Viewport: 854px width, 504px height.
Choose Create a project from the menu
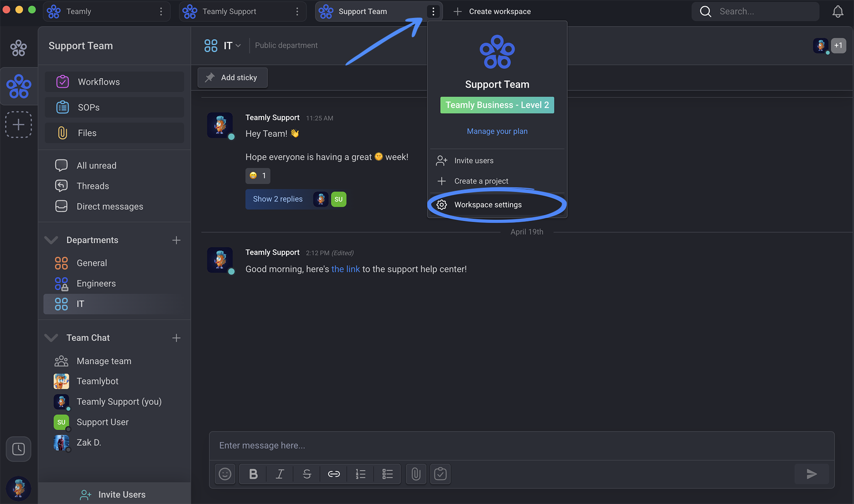click(497, 181)
